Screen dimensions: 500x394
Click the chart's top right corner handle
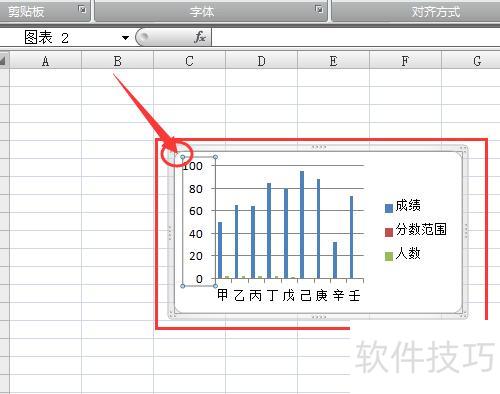coord(464,149)
